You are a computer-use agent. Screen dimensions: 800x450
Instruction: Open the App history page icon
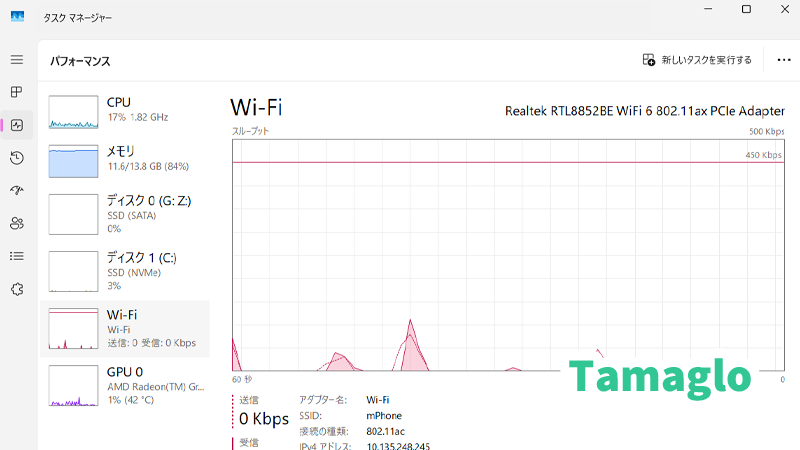pos(17,158)
